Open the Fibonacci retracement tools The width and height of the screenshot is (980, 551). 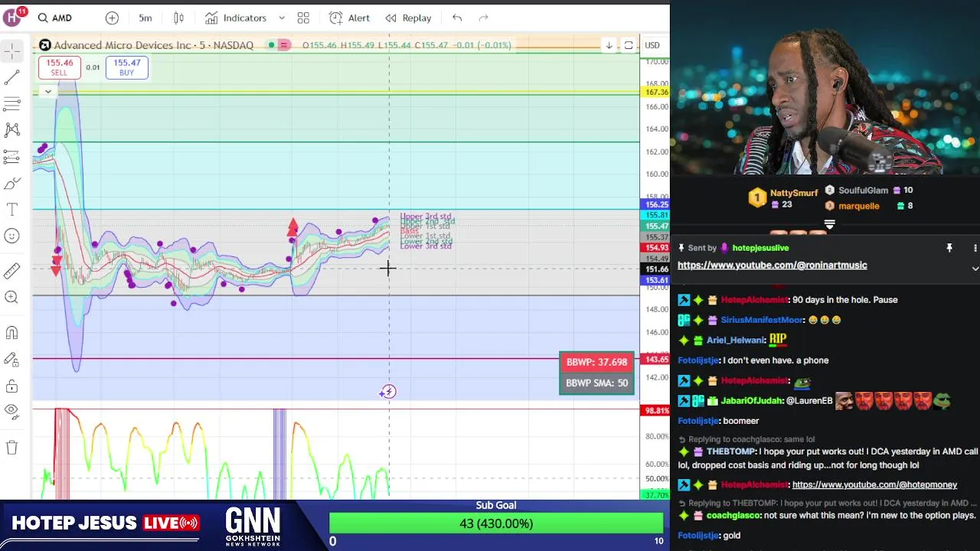11,103
